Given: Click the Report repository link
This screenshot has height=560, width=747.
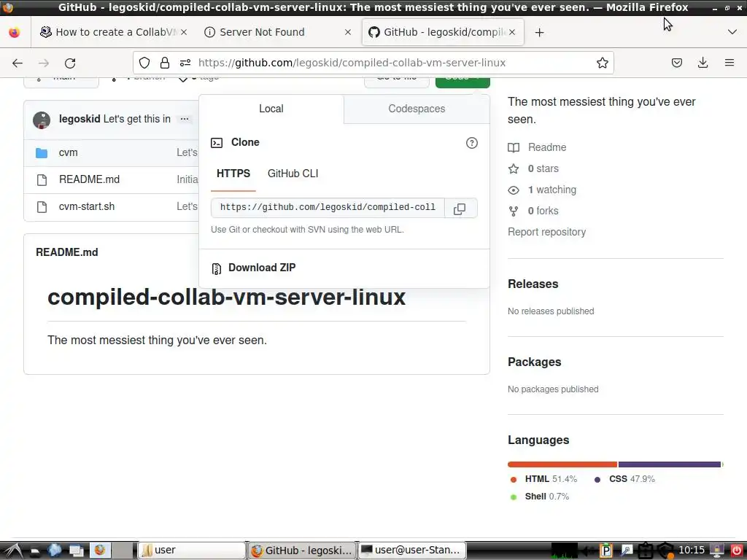Looking at the screenshot, I should pyautogui.click(x=547, y=232).
